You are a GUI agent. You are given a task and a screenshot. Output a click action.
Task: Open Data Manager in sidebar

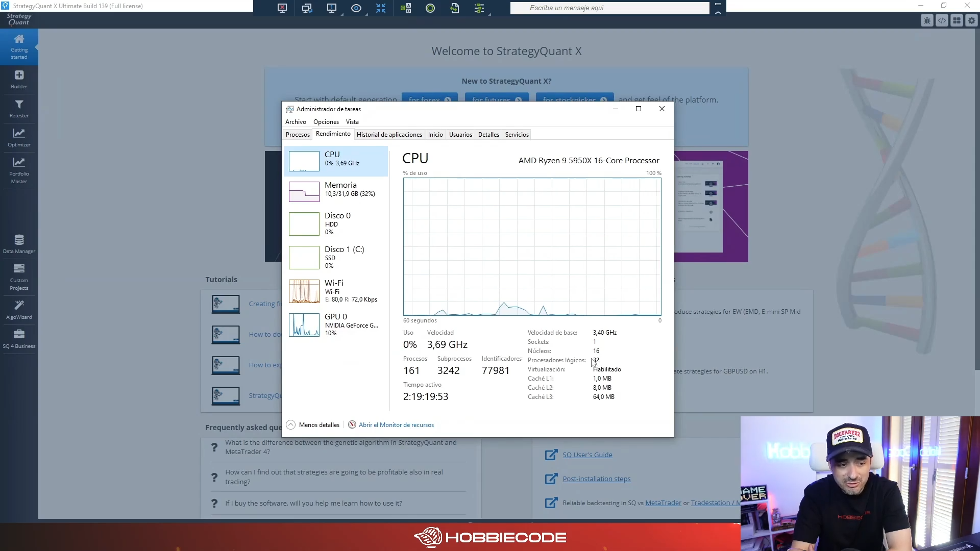[19, 244]
